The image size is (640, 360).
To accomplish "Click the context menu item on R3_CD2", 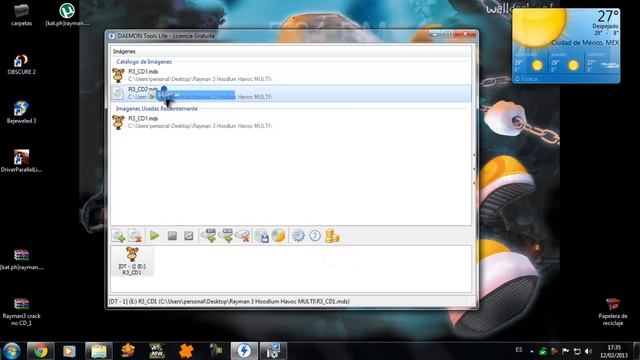I will coord(196,96).
